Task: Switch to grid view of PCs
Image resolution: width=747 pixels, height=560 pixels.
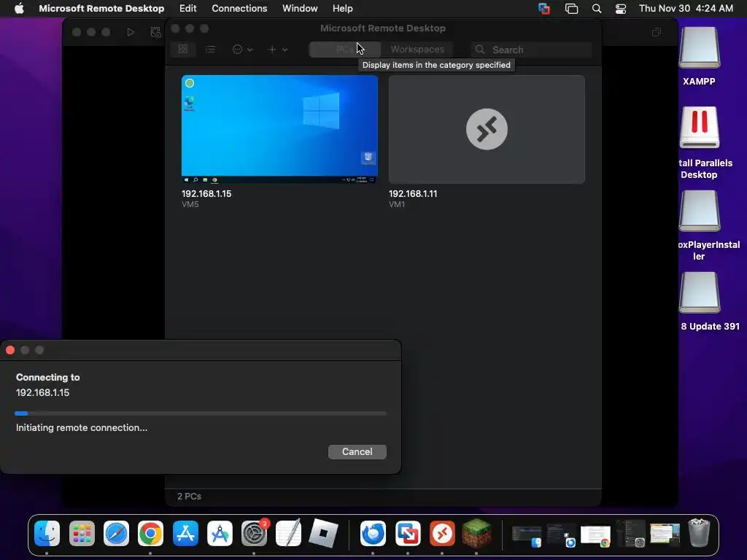Action: (x=183, y=49)
